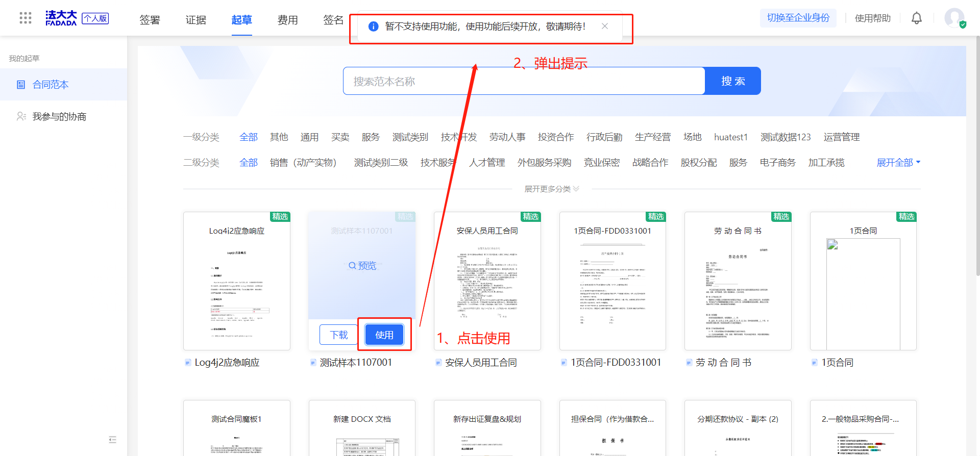Filter by 投资合作 category
Image resolution: width=980 pixels, height=456 pixels.
click(x=556, y=137)
